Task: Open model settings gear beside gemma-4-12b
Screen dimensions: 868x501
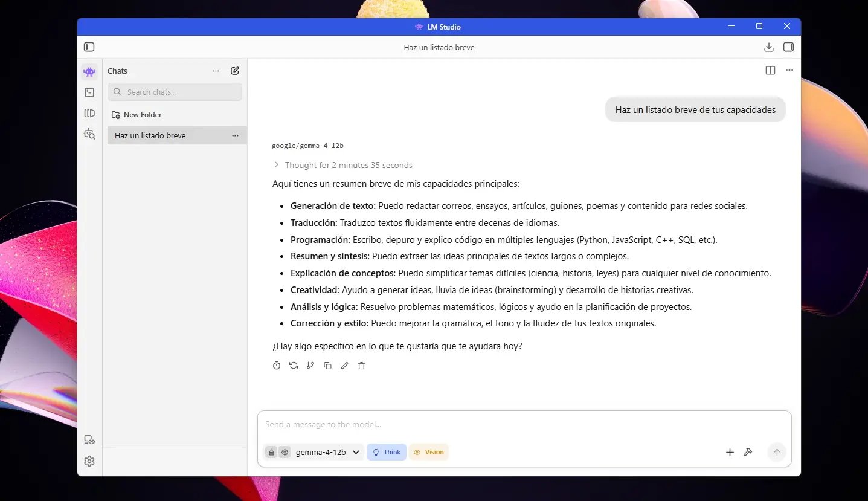Action: pos(285,452)
